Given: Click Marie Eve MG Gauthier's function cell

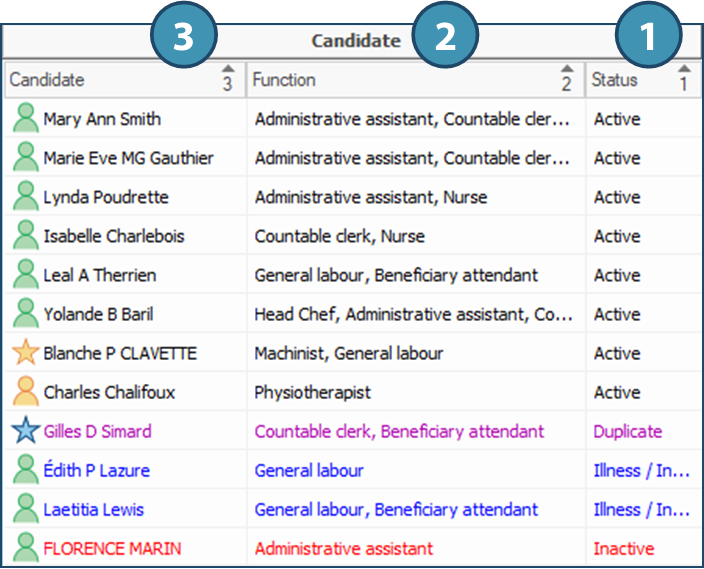Looking at the screenshot, I should click(x=412, y=158).
